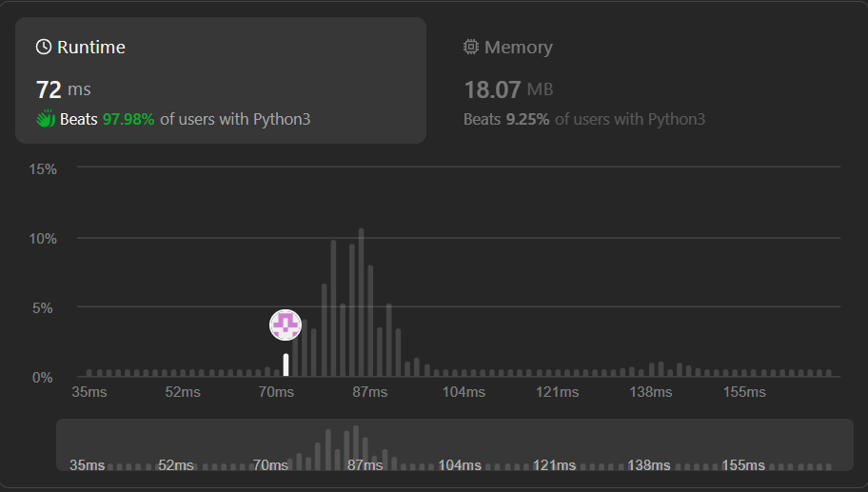Click the 155ms label on main x-axis

pyautogui.click(x=743, y=391)
